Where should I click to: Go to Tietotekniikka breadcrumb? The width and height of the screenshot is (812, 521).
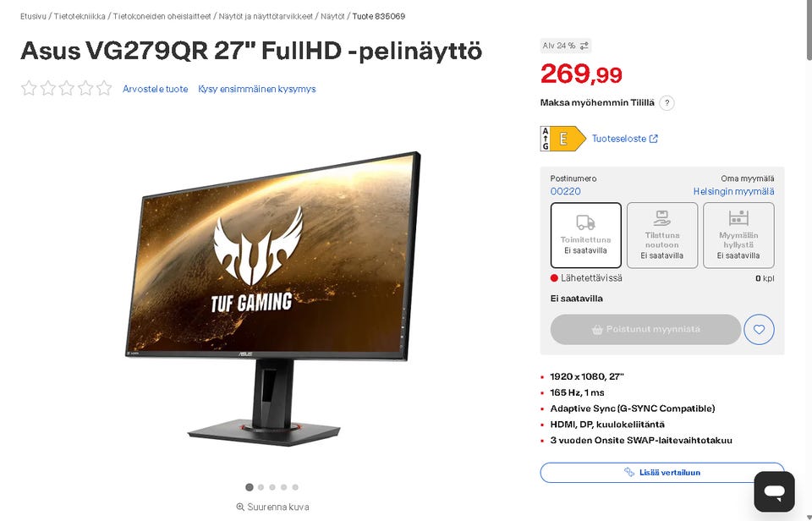coord(80,16)
